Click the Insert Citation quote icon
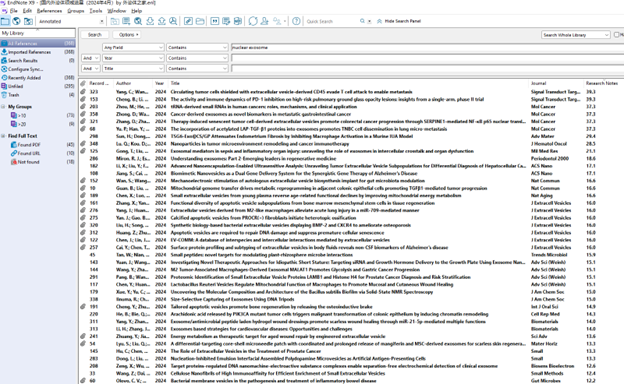The height and width of the screenshot is (384, 624). click(214, 21)
